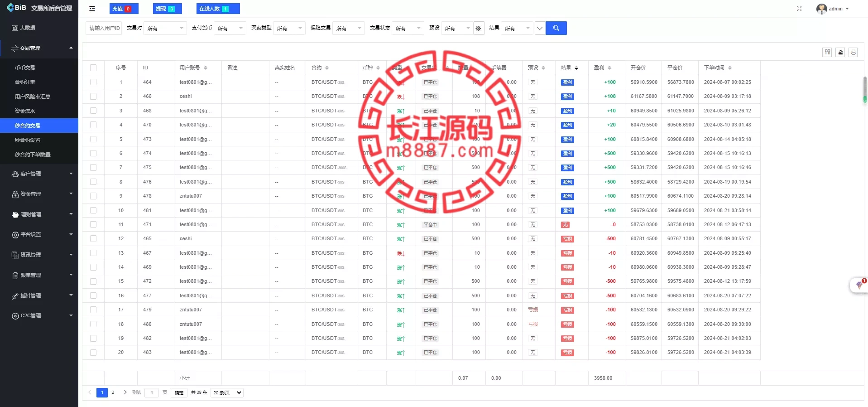
Task: Open the 支付货币 filter dropdown
Action: tap(230, 28)
